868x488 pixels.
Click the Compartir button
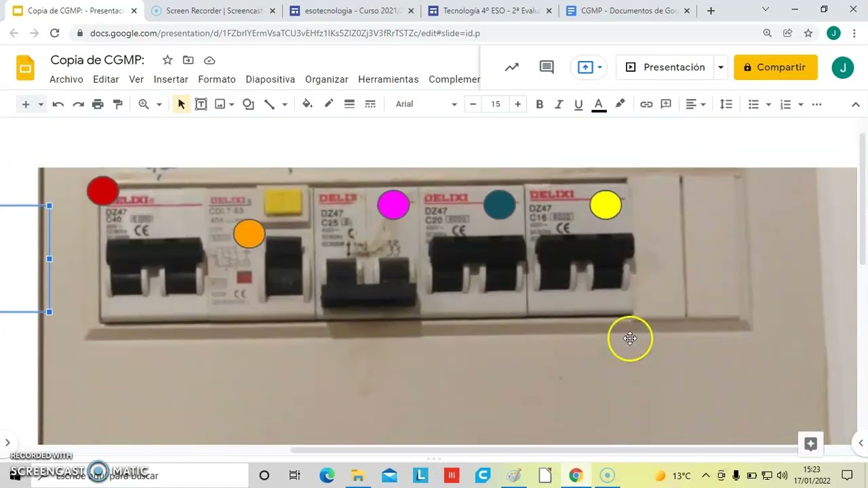point(775,67)
